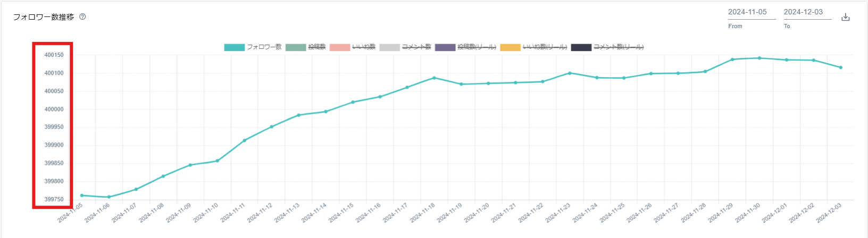Click the help icon beside フォロワー数推移
Image resolution: width=868 pixels, height=238 pixels.
(x=82, y=16)
